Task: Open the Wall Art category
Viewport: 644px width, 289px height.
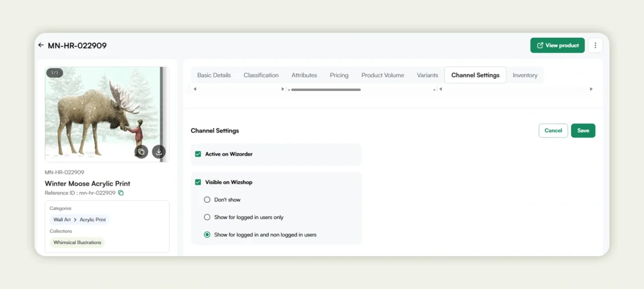Action: pos(61,219)
